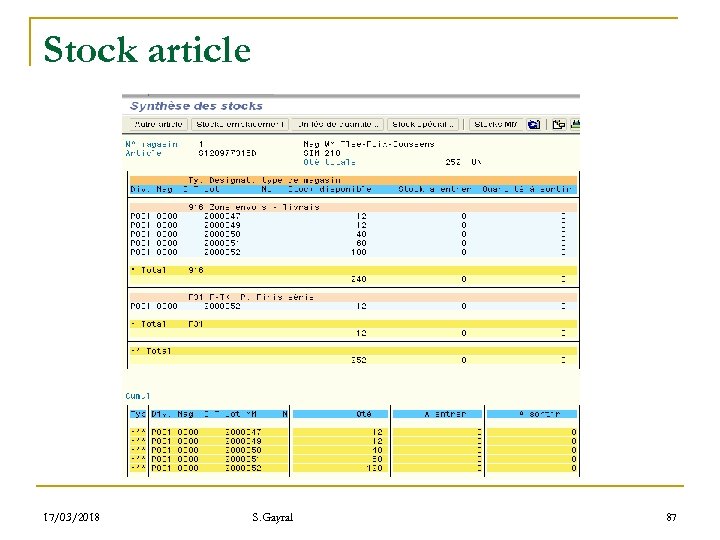720x540 pixels.
Task: Select lot ending 47 in the Cumul table
Action: [x=243, y=432]
